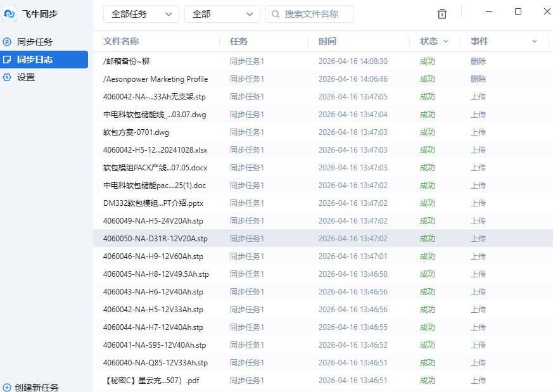Select 【秘密C】星云充...507）.pdf file name
Screen dimensions: 553x392
pos(151,381)
